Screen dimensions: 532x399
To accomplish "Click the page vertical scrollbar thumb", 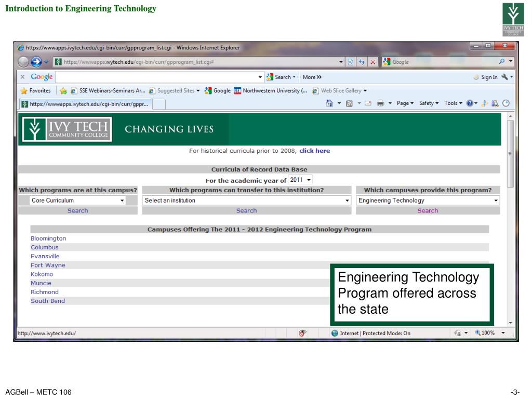I will click(510, 153).
